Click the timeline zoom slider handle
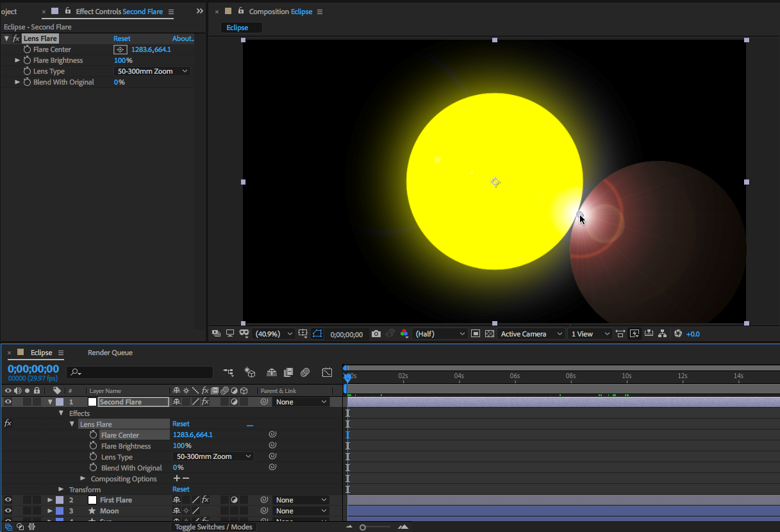 [x=363, y=527]
